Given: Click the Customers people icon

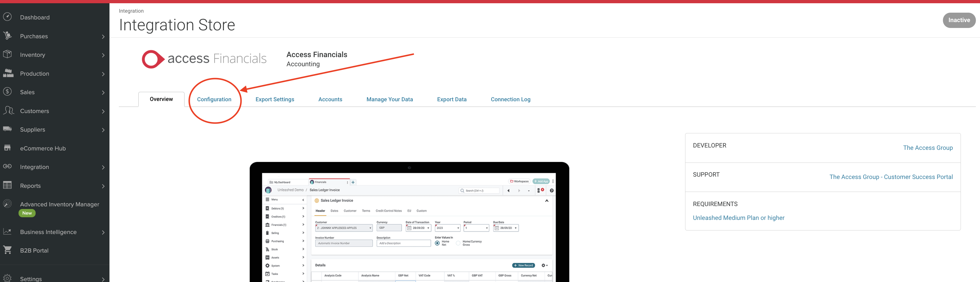Looking at the screenshot, I should pos(8,111).
